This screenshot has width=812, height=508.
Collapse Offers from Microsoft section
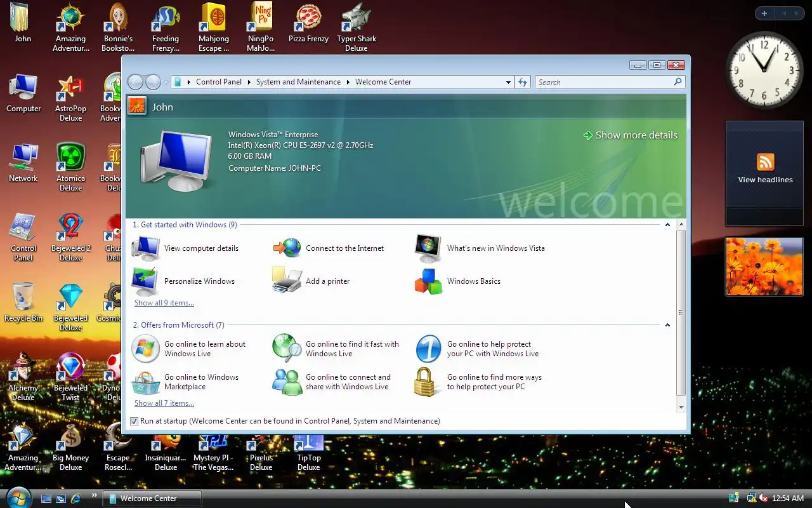[667, 325]
